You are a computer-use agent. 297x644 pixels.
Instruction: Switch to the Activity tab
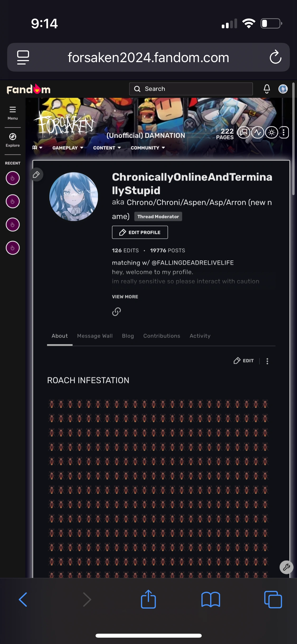[x=200, y=336]
